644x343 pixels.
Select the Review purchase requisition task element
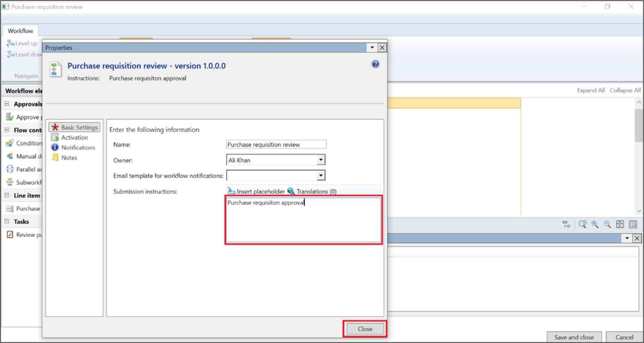point(25,235)
